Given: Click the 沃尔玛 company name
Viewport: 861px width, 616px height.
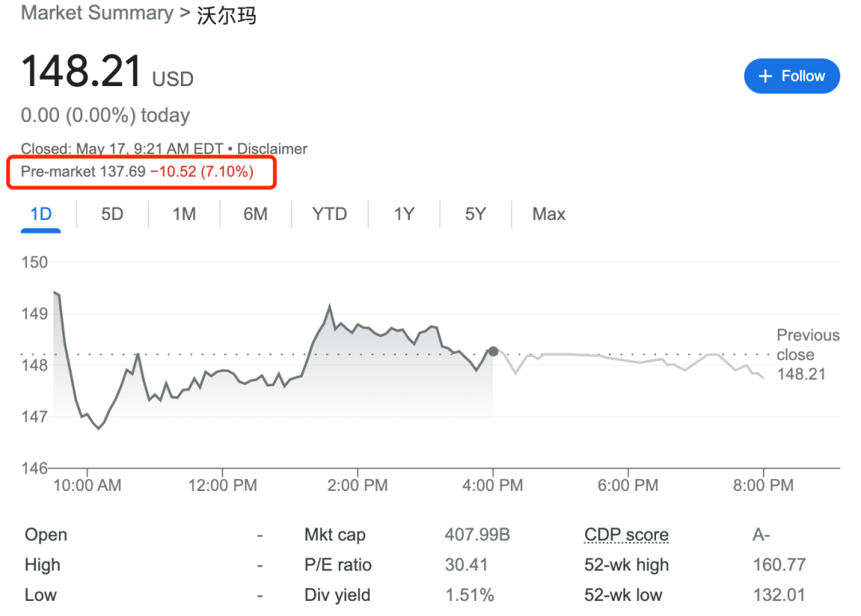Looking at the screenshot, I should 226,15.
